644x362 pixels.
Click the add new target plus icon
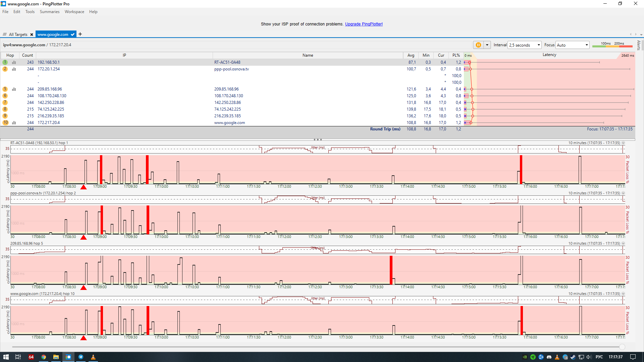[80, 34]
